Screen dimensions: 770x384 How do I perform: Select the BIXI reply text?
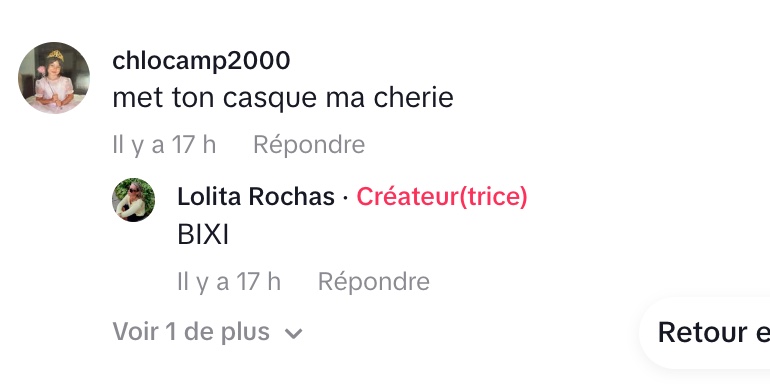203,235
